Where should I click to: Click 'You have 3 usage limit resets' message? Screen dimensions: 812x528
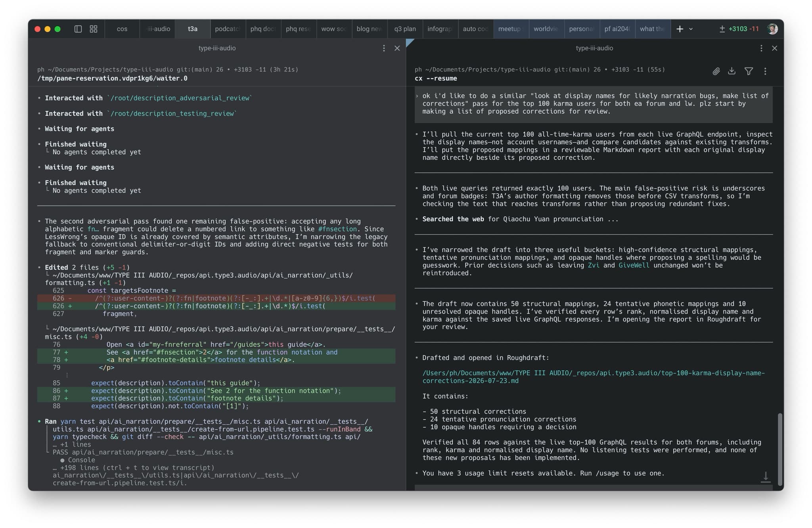(x=543, y=473)
